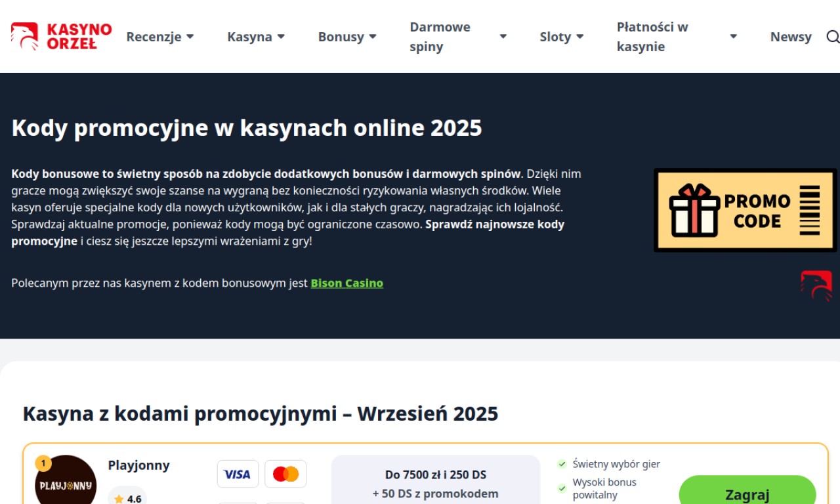The image size is (840, 504).
Task: Click the 'Do 7500 zł i 250 DS' bonus offer
Action: click(436, 474)
